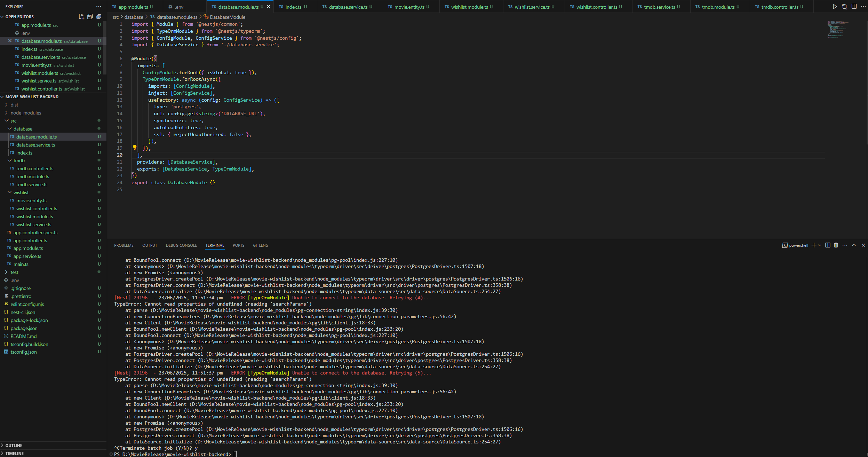This screenshot has height=457, width=868.
Task: Maximize the terminal panel size
Action: point(854,245)
